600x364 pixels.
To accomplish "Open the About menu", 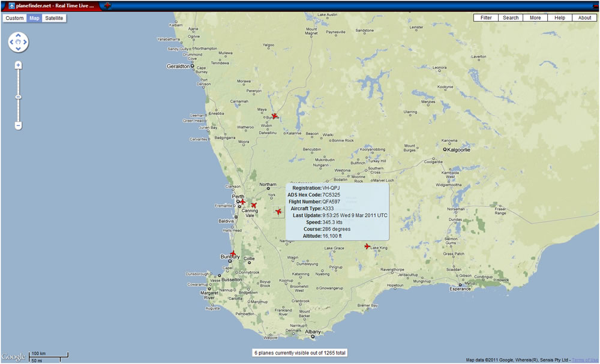I will [584, 17].
